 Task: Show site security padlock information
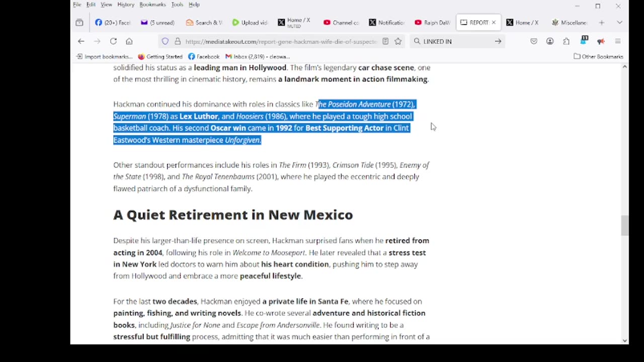pyautogui.click(x=177, y=41)
